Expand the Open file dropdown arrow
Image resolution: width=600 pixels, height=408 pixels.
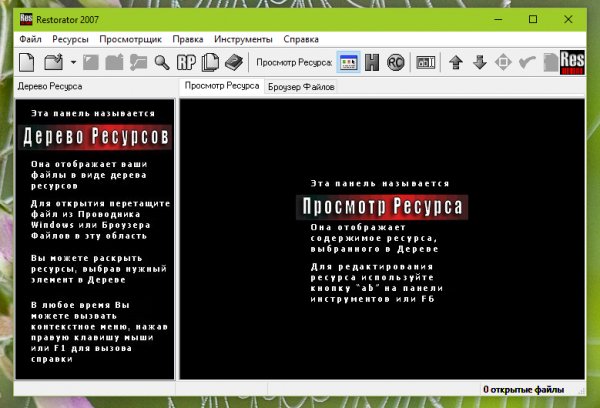(x=73, y=62)
